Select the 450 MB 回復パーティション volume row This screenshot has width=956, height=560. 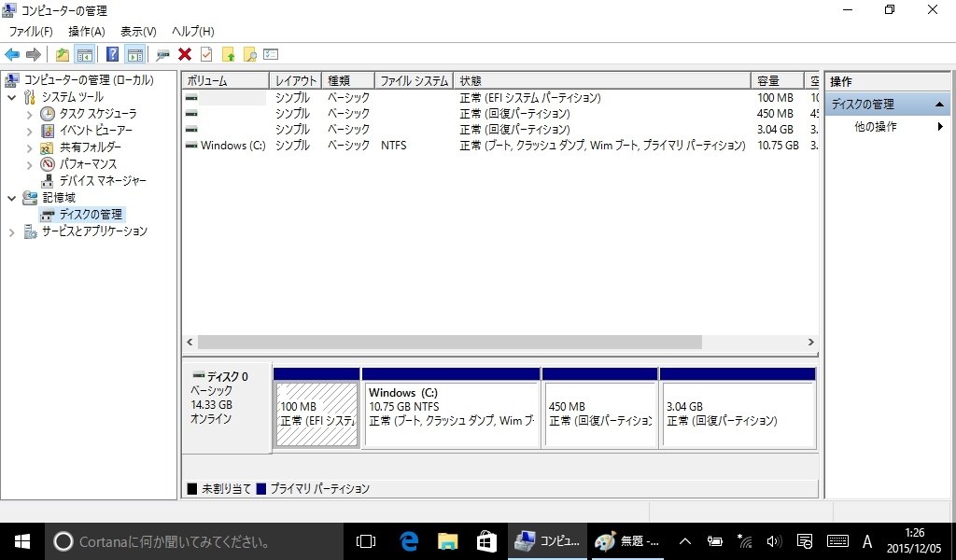[x=500, y=113]
